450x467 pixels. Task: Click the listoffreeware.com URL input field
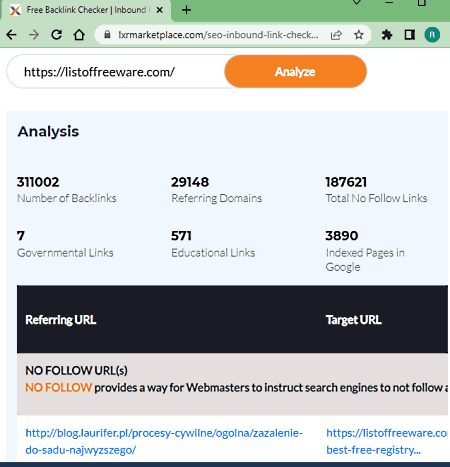pos(116,72)
